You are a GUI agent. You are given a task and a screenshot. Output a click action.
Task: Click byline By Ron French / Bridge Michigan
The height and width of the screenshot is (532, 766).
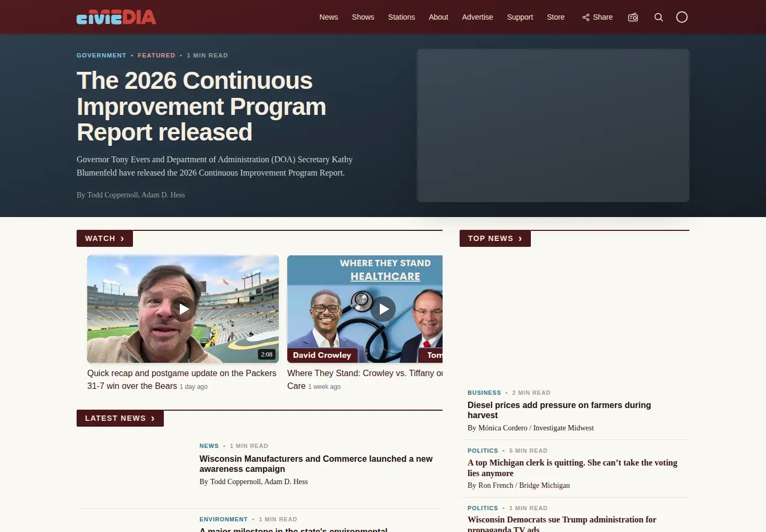[x=519, y=485]
